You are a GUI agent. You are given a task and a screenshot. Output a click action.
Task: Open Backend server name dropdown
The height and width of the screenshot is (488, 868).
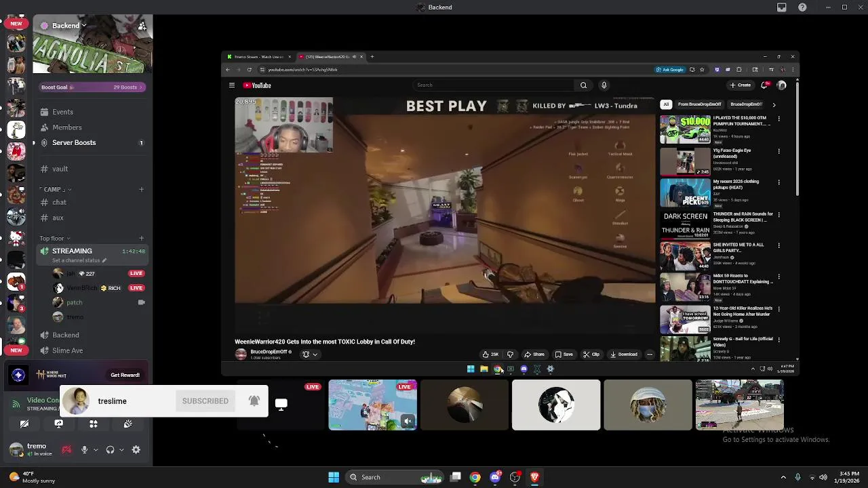[x=83, y=26]
